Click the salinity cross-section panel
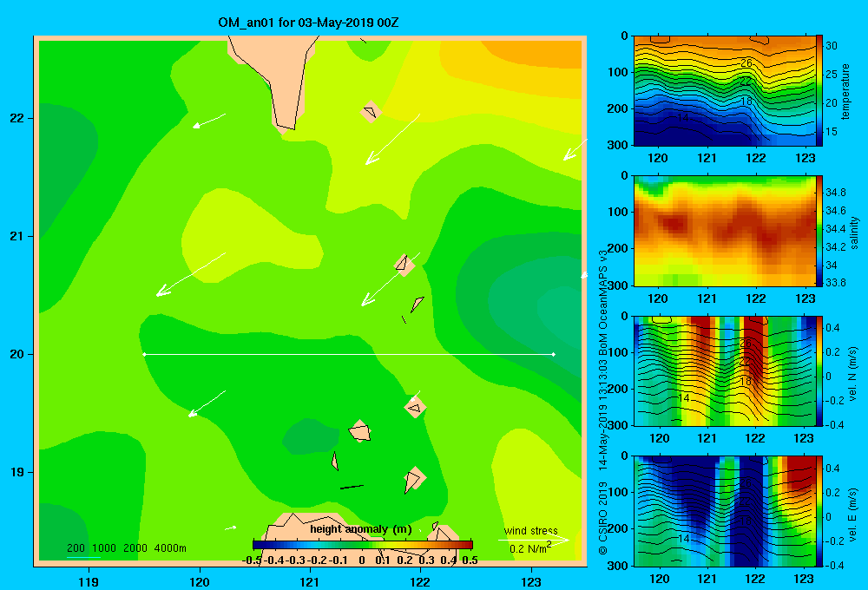Image resolution: width=868 pixels, height=590 pixels. tap(725, 231)
